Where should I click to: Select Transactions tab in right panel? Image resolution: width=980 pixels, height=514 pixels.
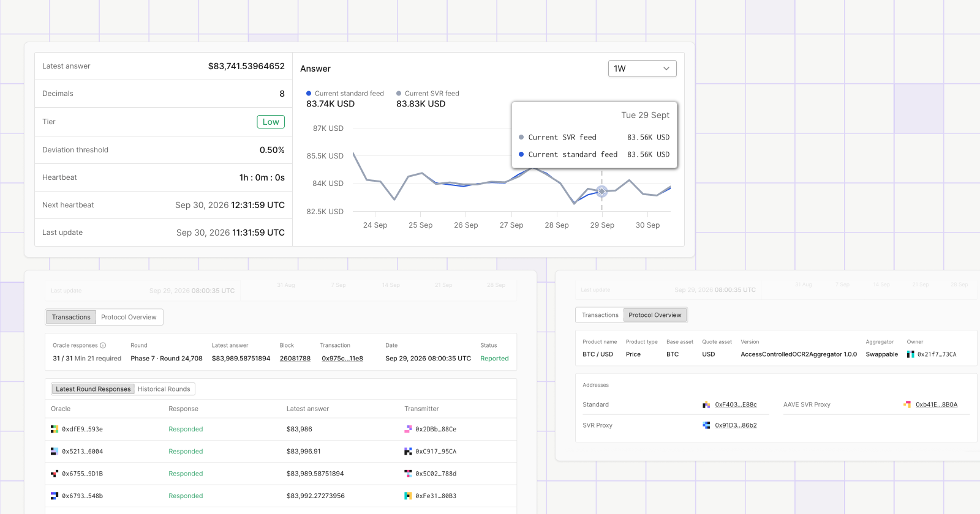[x=600, y=315]
